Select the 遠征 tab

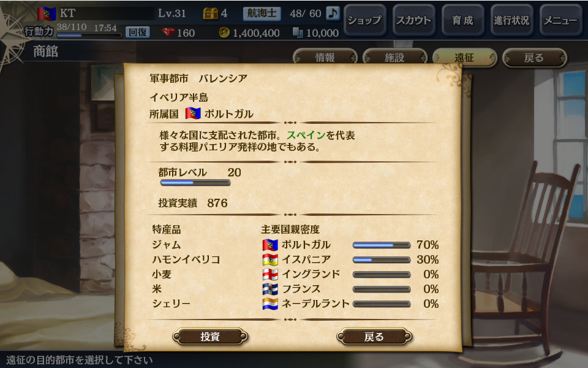(x=464, y=58)
